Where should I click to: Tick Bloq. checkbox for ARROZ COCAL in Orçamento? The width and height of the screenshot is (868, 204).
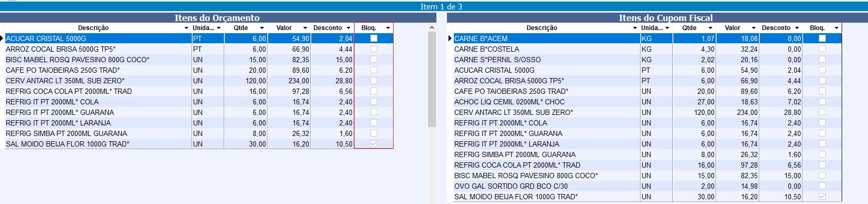point(374,49)
